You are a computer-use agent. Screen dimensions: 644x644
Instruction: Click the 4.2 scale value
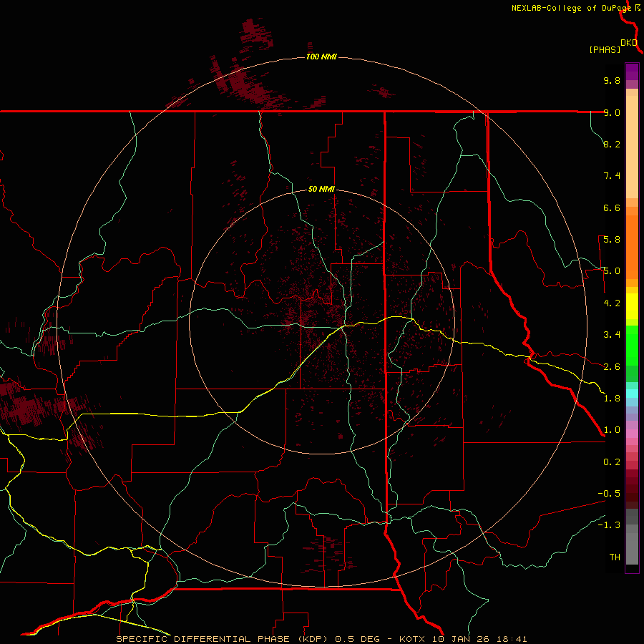(x=612, y=303)
